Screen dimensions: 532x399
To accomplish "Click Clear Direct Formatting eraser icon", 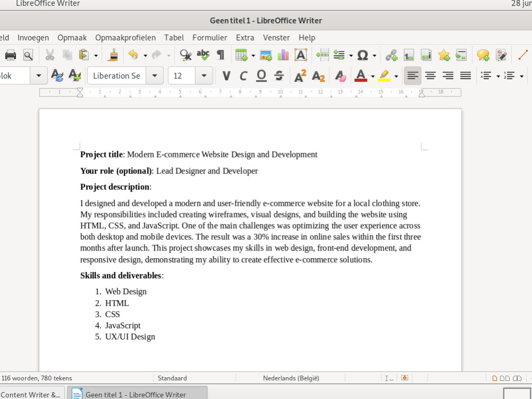I will point(340,76).
